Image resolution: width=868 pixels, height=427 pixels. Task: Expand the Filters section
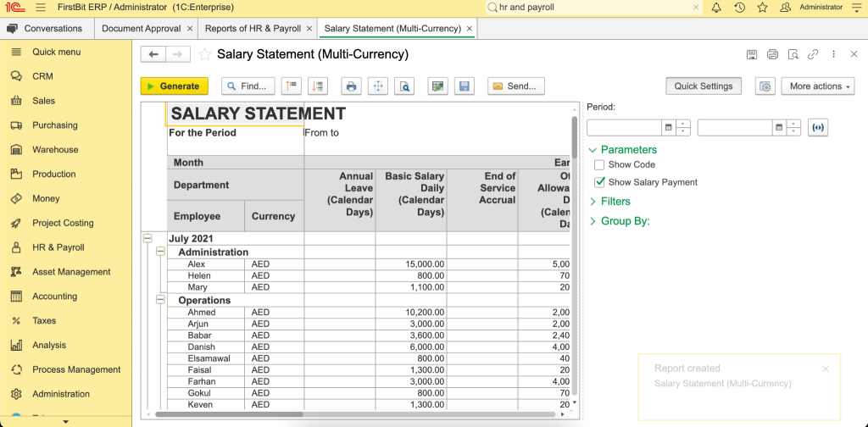[x=593, y=202]
